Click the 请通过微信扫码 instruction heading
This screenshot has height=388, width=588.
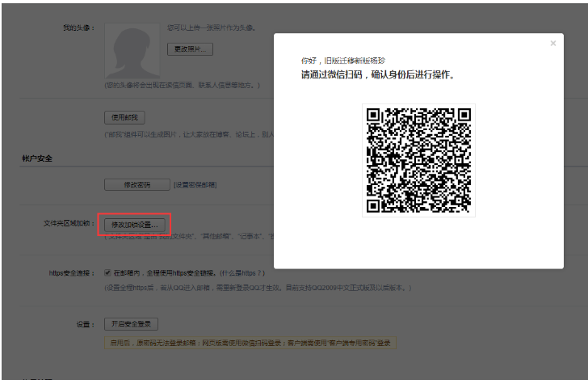pos(378,74)
